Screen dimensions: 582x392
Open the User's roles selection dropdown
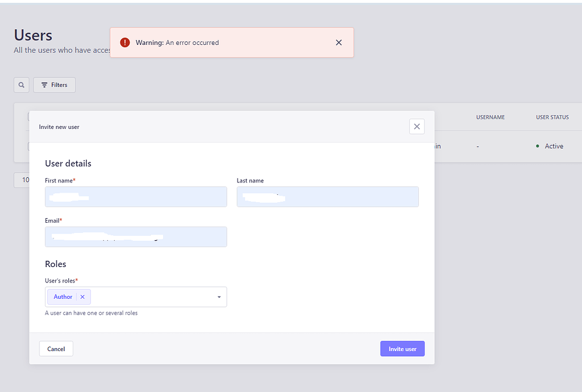142,297
